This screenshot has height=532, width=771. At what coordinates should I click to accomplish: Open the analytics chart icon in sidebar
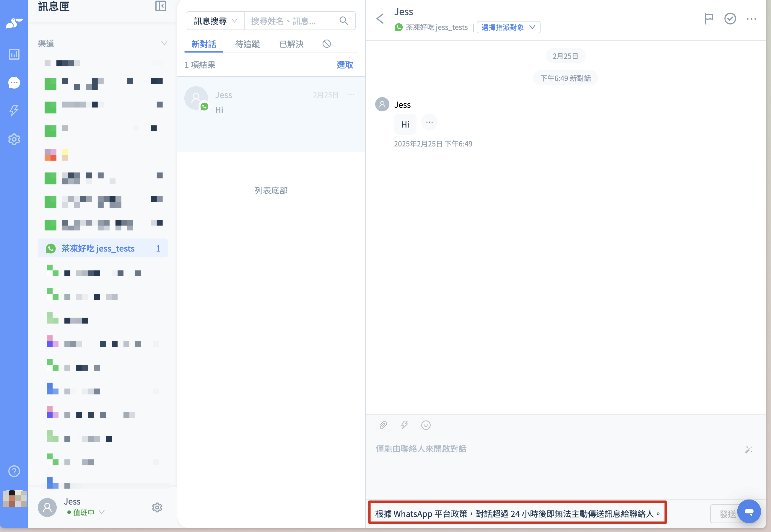point(14,54)
